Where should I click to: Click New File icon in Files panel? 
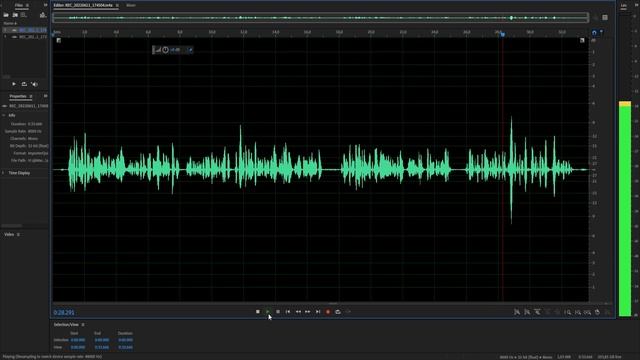point(24,15)
